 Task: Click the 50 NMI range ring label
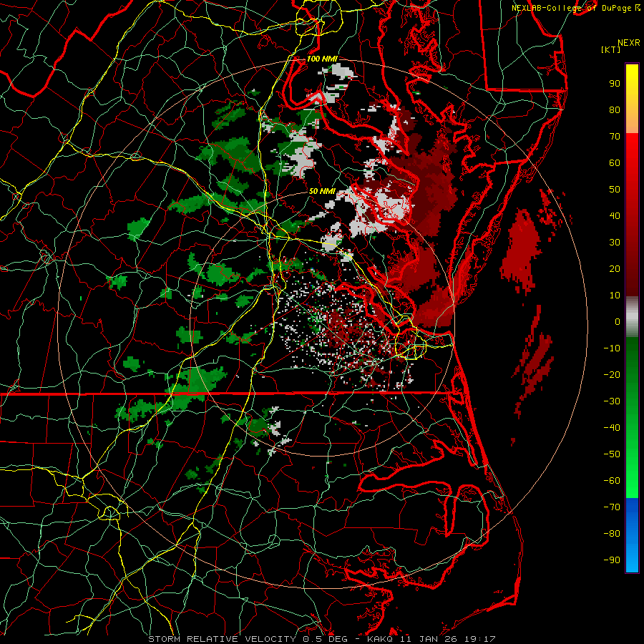322,191
